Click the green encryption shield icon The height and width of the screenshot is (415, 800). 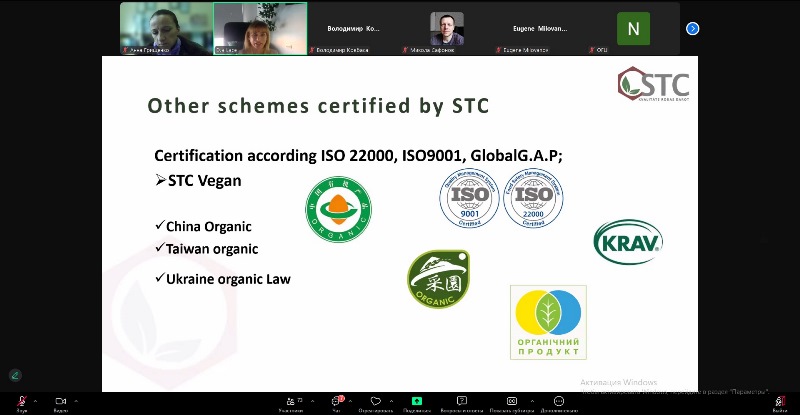tap(15, 375)
